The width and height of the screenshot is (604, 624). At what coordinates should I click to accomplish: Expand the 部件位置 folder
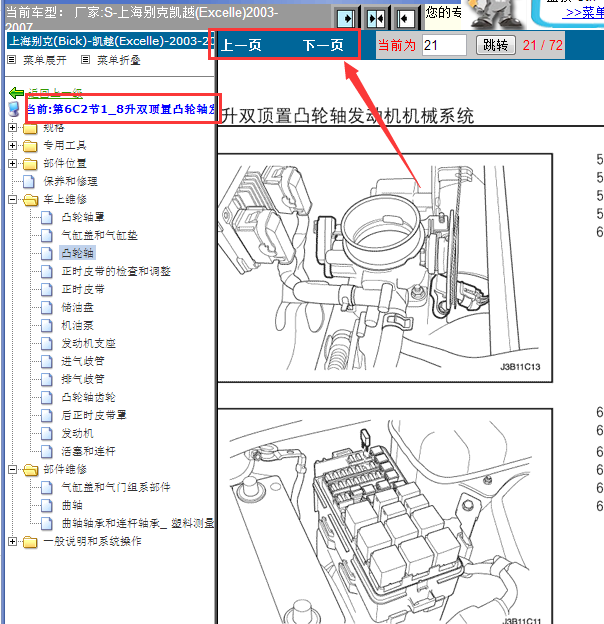click(12, 163)
